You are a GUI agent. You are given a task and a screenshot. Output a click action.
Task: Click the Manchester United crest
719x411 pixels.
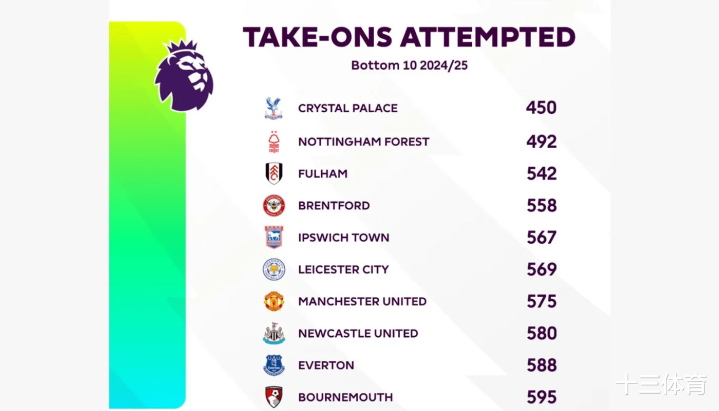coord(274,301)
